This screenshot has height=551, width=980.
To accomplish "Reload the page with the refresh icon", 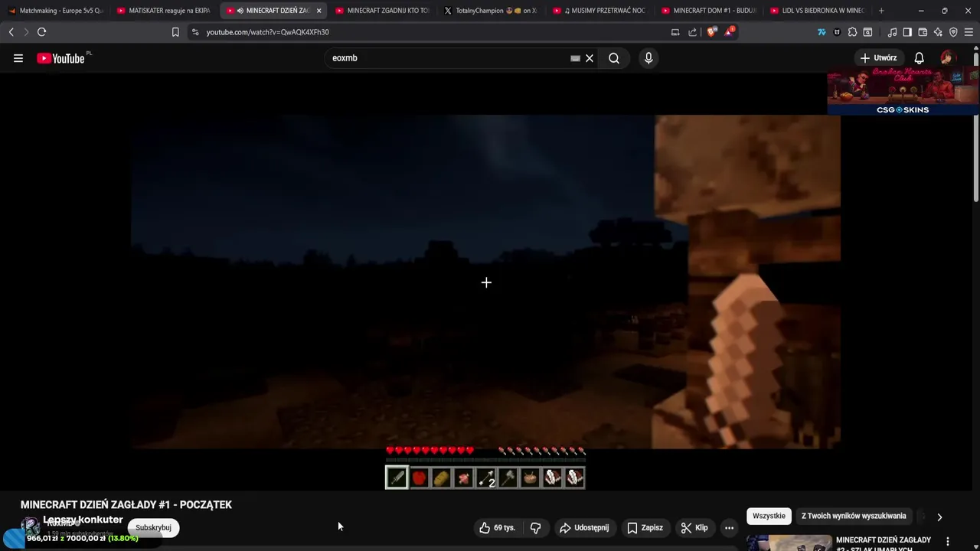I will click(x=41, y=32).
